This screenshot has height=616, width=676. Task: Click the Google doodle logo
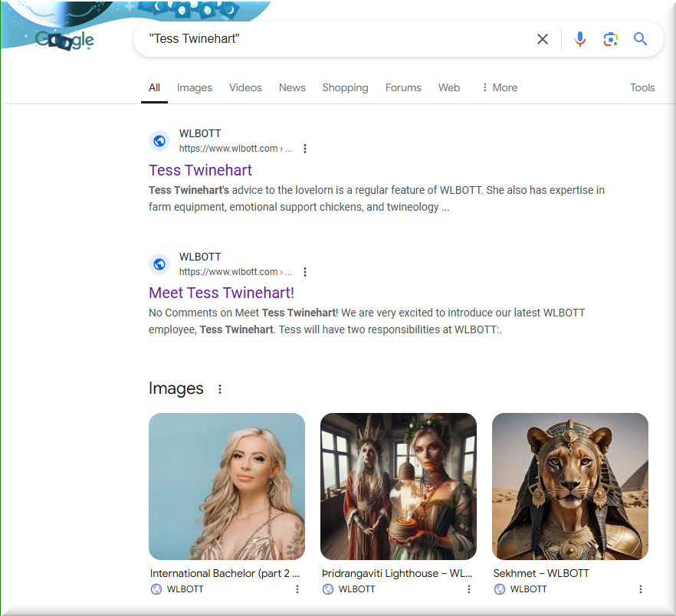(x=64, y=40)
